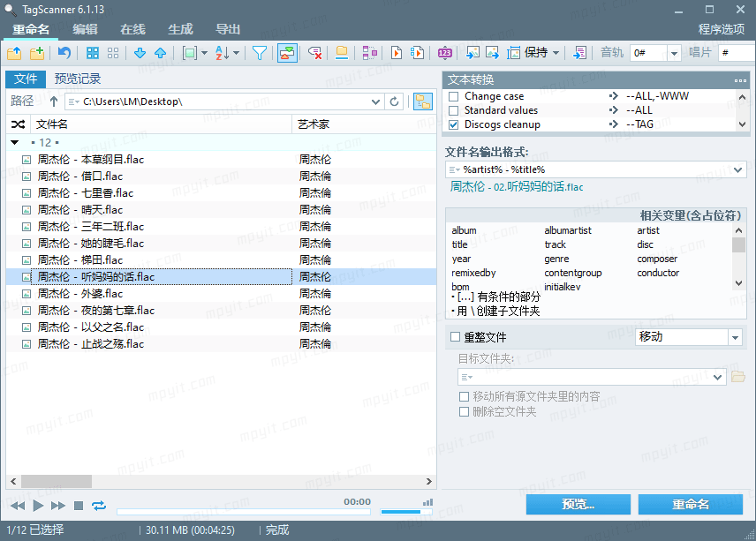Toggle repeat playback mode
The height and width of the screenshot is (541, 756).
pyautogui.click(x=99, y=506)
